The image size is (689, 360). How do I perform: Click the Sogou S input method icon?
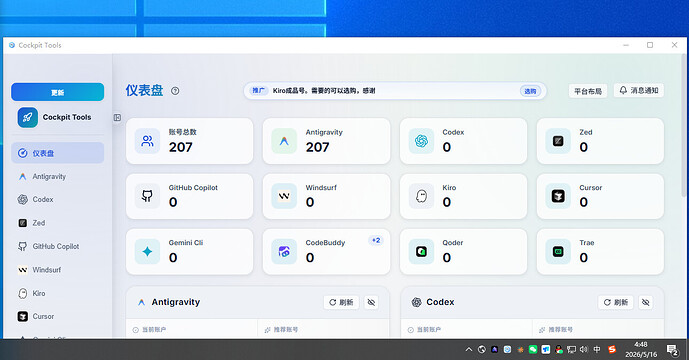tap(612, 349)
